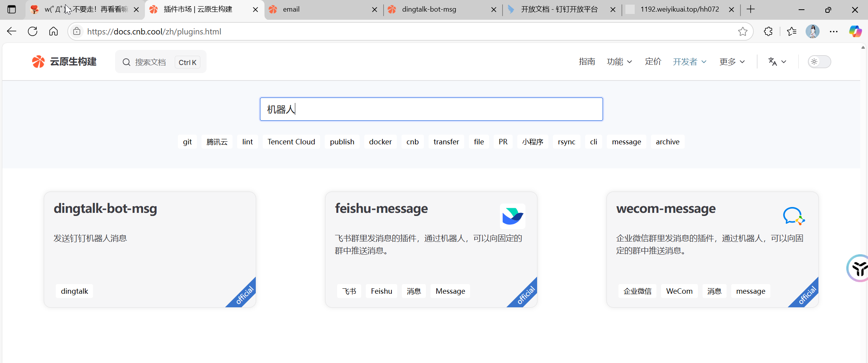868x363 pixels.
Task: Filter plugins by publish tag
Action: pos(342,142)
